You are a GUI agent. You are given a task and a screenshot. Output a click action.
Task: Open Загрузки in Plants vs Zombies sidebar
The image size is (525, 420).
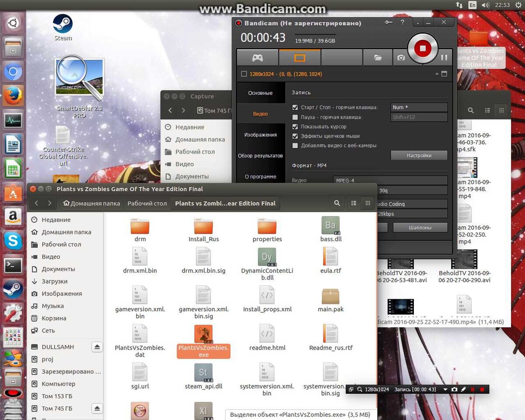pos(55,281)
